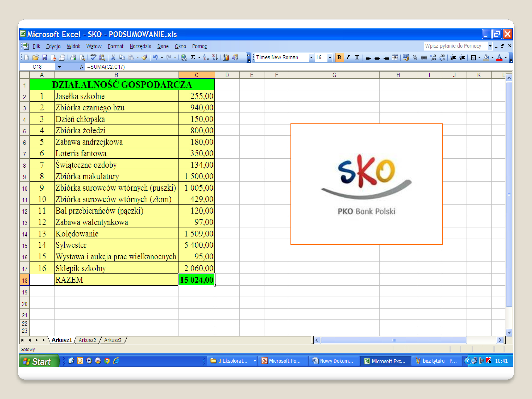Toggle Bold formatting button
The image size is (532, 399).
339,57
